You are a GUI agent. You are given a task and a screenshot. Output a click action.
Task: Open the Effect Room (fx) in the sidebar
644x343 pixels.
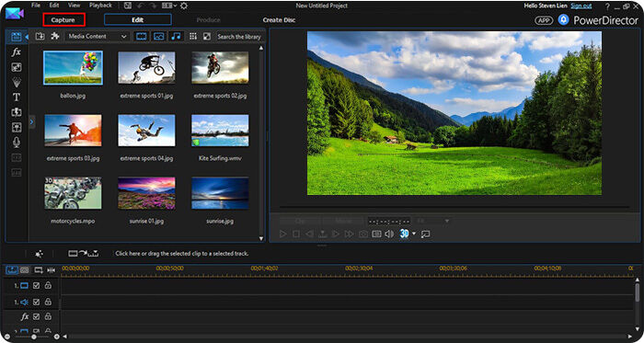pyautogui.click(x=16, y=52)
